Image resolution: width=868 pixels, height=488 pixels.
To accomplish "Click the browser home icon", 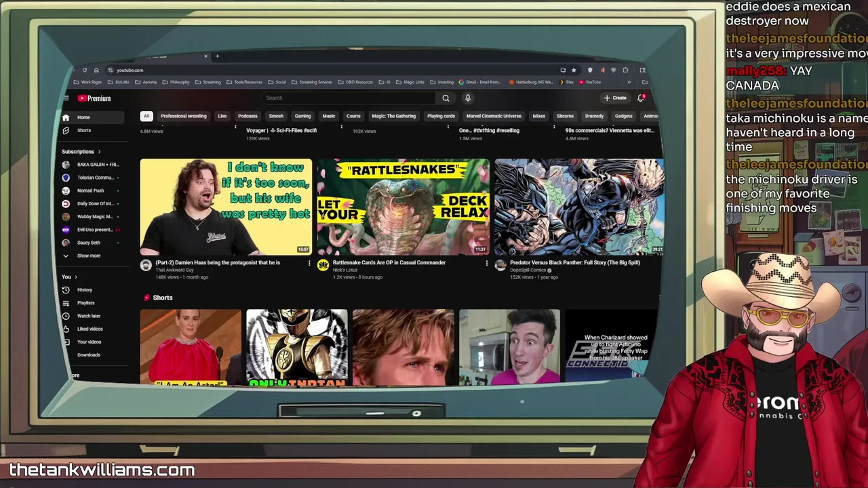I will click(x=96, y=70).
